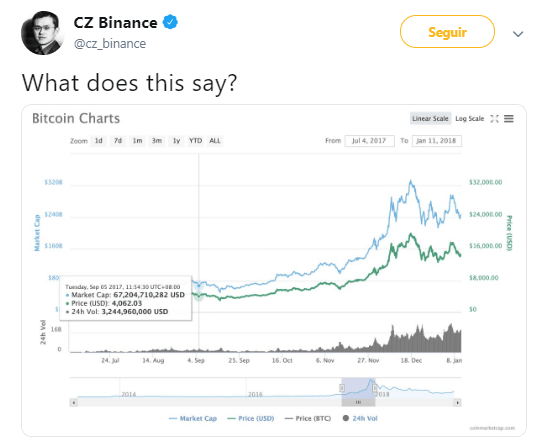Image resolution: width=550 pixels, height=444 pixels.
Task: Click the @cz_binance handle link
Action: tap(110, 43)
